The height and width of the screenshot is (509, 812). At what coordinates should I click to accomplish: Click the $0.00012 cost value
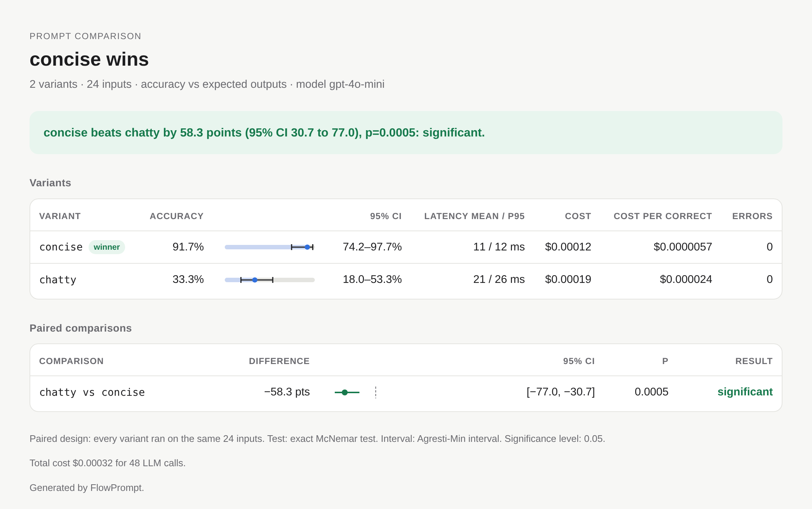point(568,247)
